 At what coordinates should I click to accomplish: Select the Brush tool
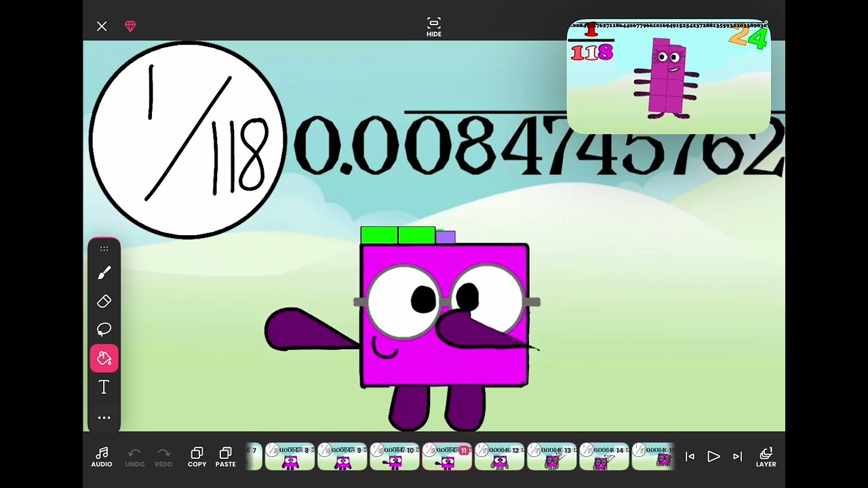104,272
